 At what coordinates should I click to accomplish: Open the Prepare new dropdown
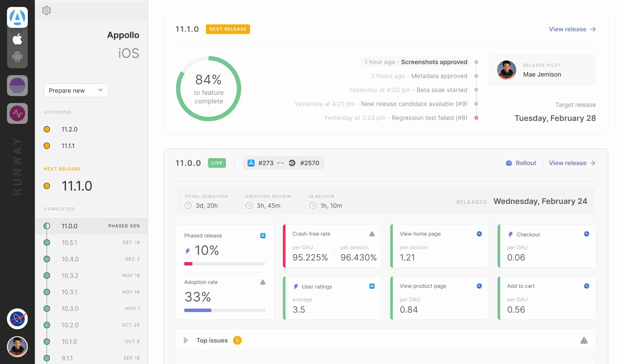click(76, 90)
